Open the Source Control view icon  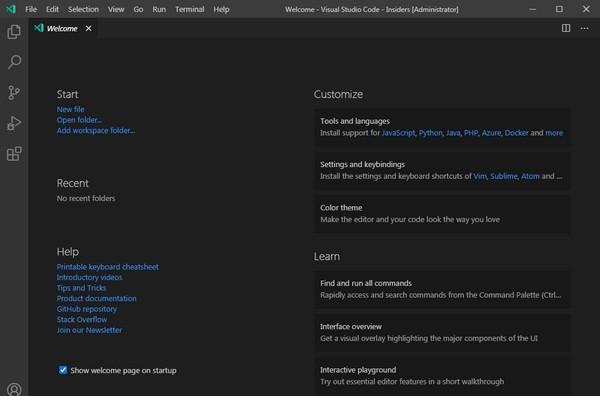pyautogui.click(x=14, y=93)
